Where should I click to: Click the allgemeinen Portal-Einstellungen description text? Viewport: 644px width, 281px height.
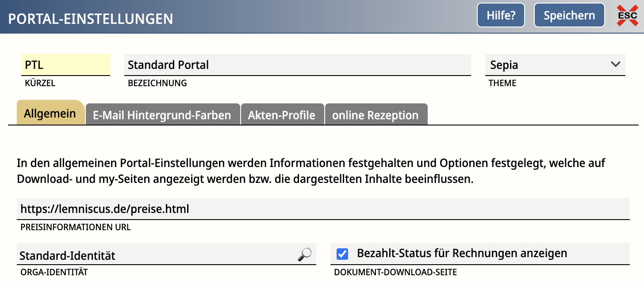[x=311, y=171]
